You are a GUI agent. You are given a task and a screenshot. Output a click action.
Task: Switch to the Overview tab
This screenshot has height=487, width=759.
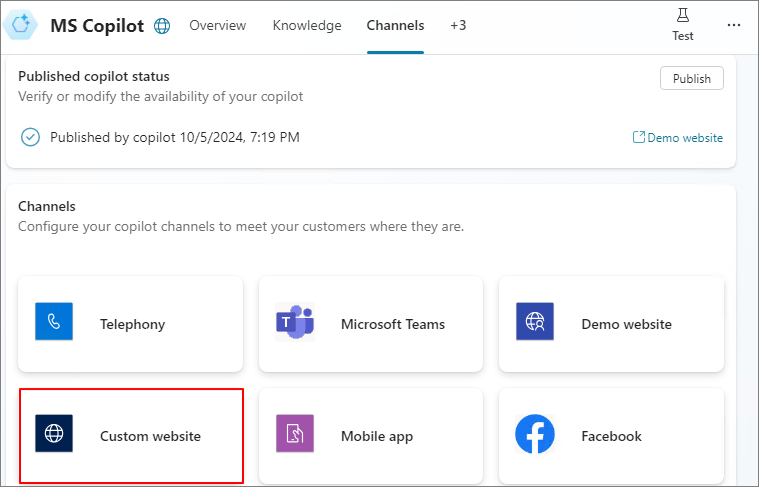point(217,25)
